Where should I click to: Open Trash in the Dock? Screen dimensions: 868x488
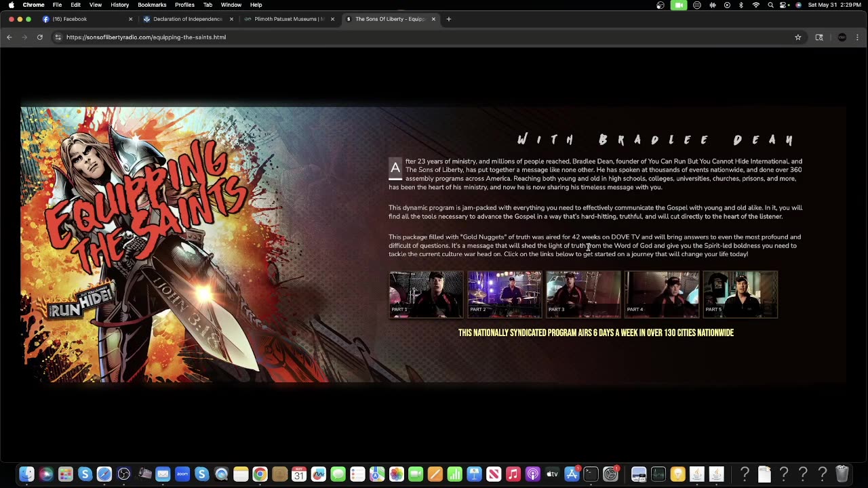click(x=842, y=474)
